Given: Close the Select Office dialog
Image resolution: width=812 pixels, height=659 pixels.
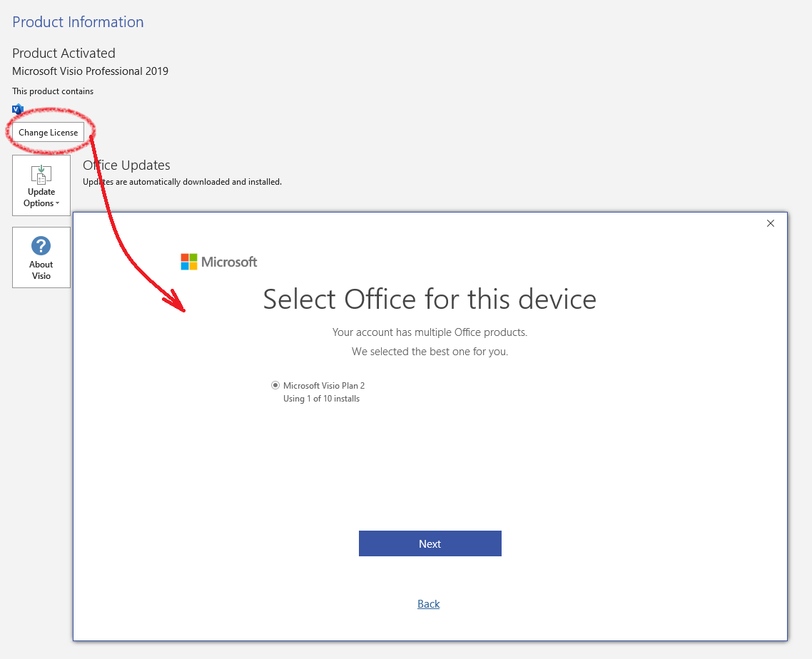Looking at the screenshot, I should 771,223.
